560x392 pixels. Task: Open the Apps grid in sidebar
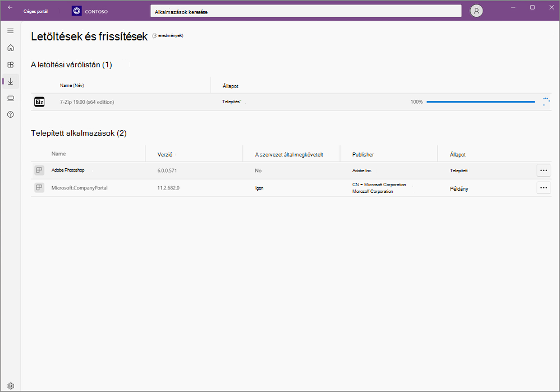(10, 64)
